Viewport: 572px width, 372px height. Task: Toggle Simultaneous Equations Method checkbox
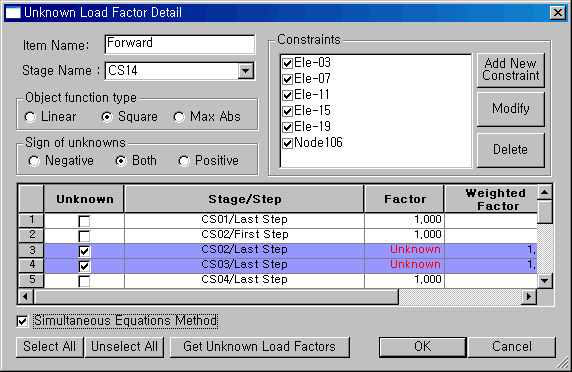(22, 321)
